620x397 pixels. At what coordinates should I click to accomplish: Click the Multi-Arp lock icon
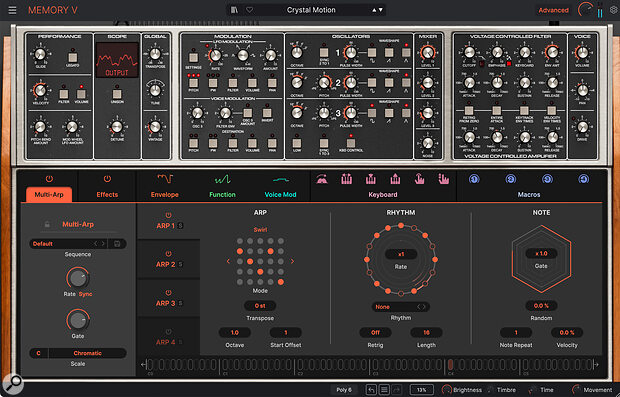pos(47,225)
